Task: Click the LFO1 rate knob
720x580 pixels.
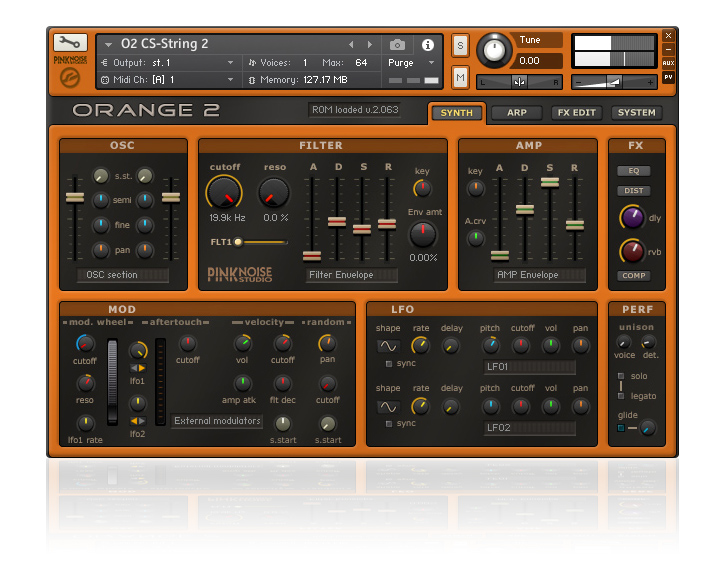Action: tap(420, 345)
